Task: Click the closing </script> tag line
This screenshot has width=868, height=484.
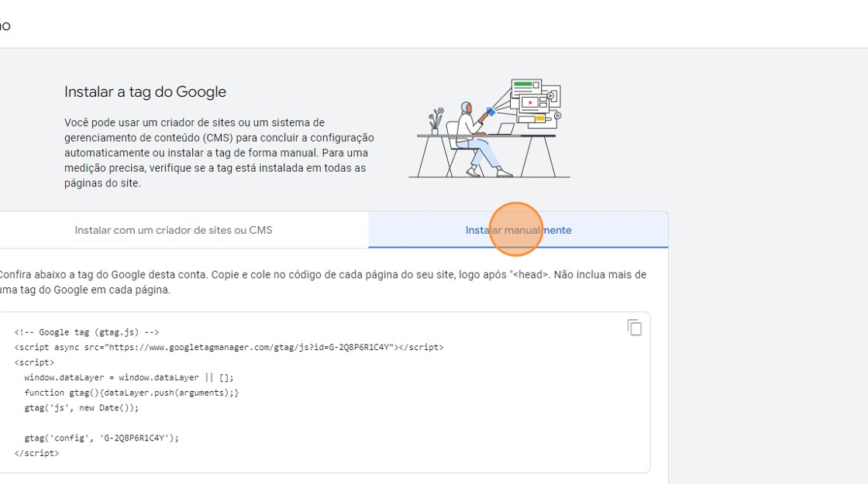Action: (36, 453)
